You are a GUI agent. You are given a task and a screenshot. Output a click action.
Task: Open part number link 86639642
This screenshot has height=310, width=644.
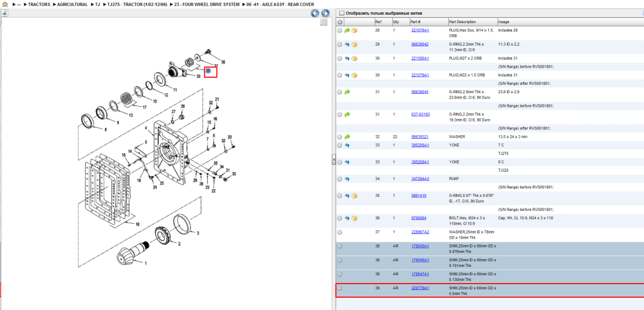pyautogui.click(x=420, y=44)
